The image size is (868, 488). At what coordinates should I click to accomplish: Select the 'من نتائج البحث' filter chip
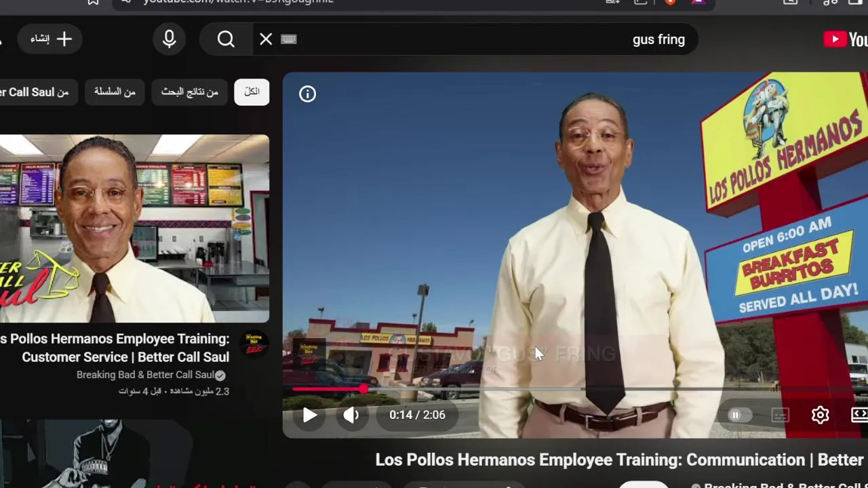click(189, 91)
